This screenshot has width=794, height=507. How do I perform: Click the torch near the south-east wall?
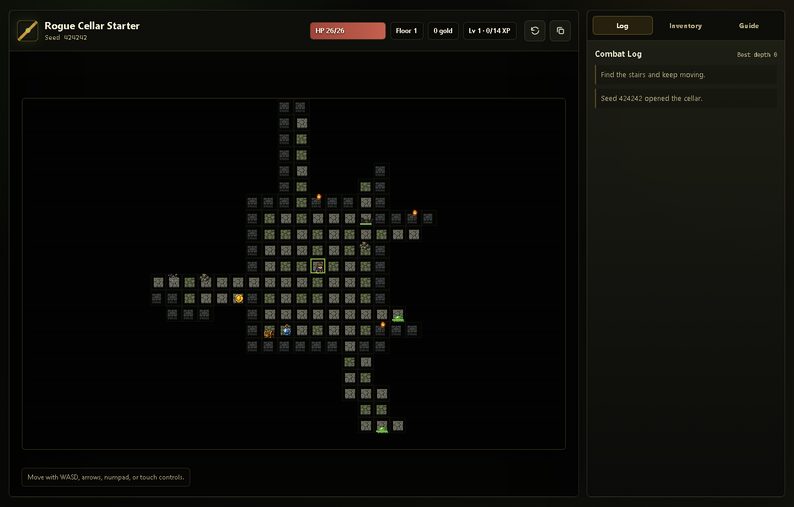(382, 326)
